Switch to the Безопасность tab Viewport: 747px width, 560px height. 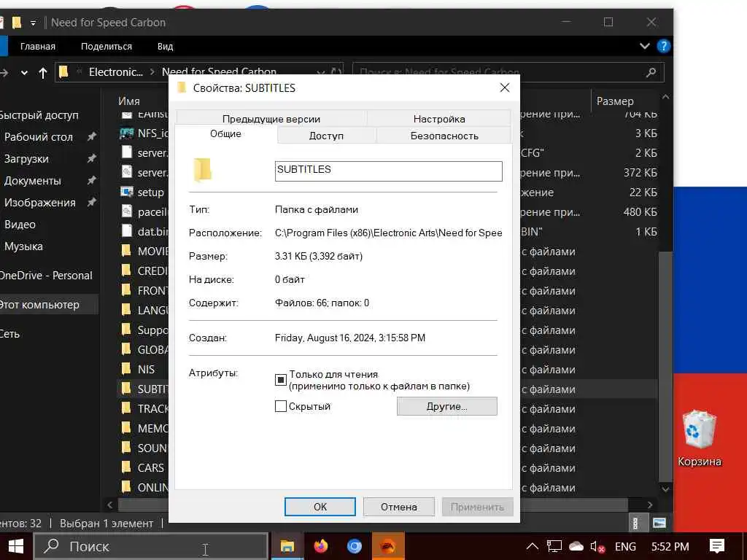click(444, 136)
